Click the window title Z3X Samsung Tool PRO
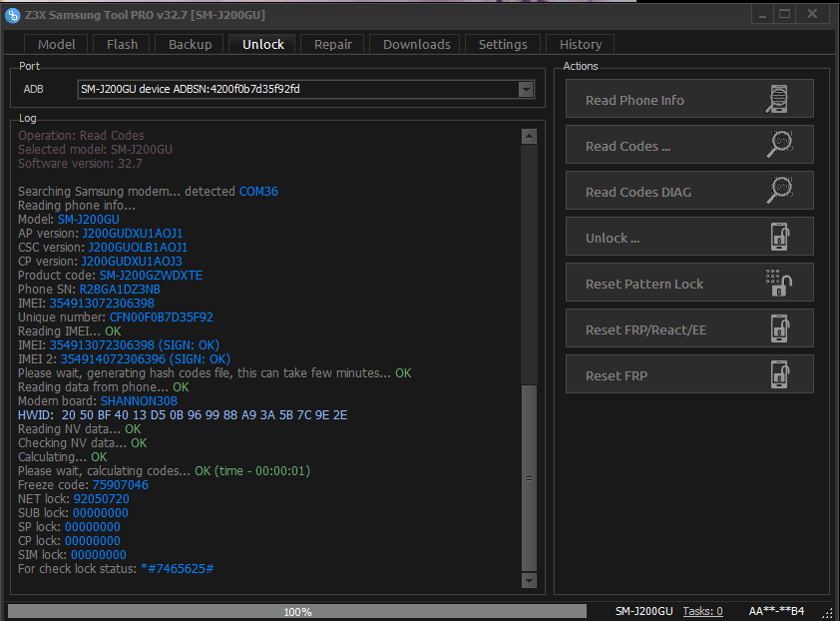Viewport: 840px width, 621px height. tap(145, 15)
